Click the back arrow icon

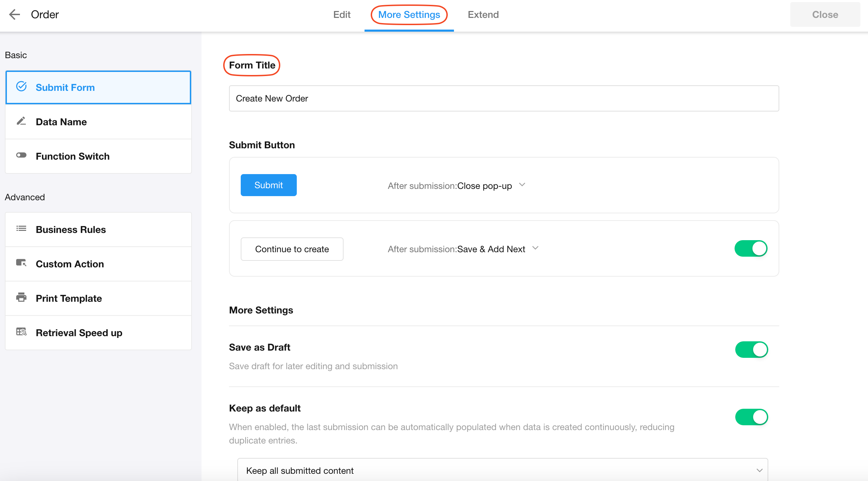pyautogui.click(x=14, y=14)
